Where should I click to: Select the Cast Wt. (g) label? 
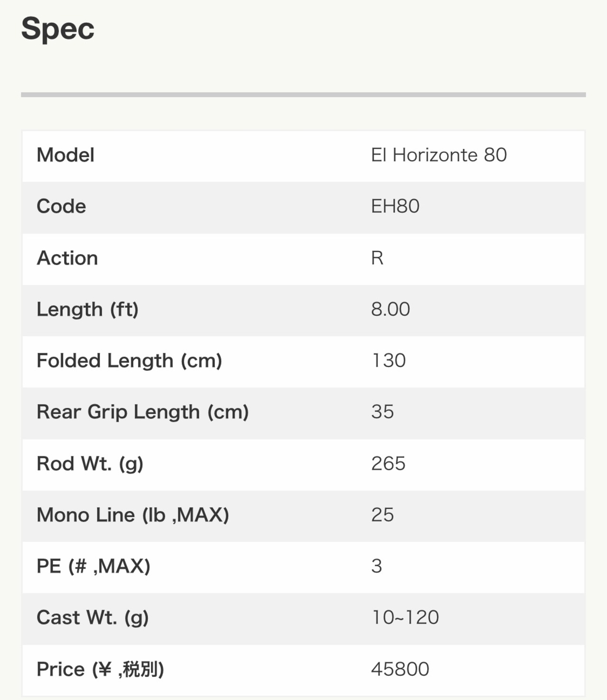pos(93,618)
